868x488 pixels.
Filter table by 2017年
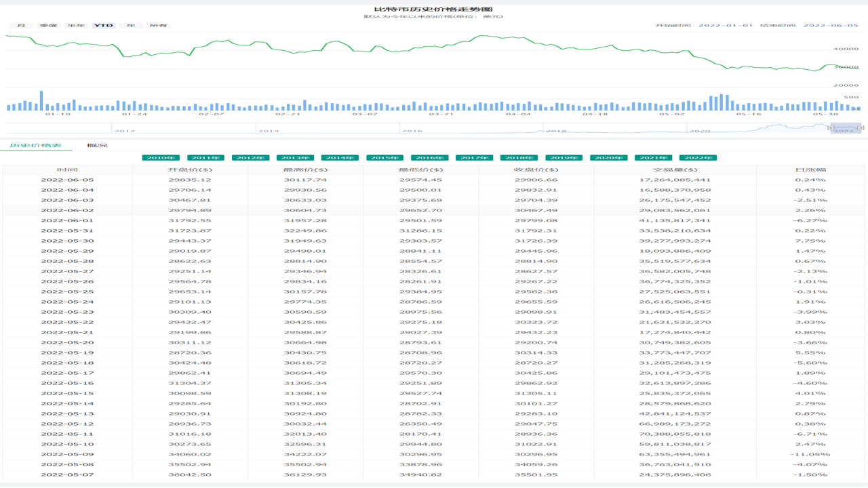pos(474,158)
